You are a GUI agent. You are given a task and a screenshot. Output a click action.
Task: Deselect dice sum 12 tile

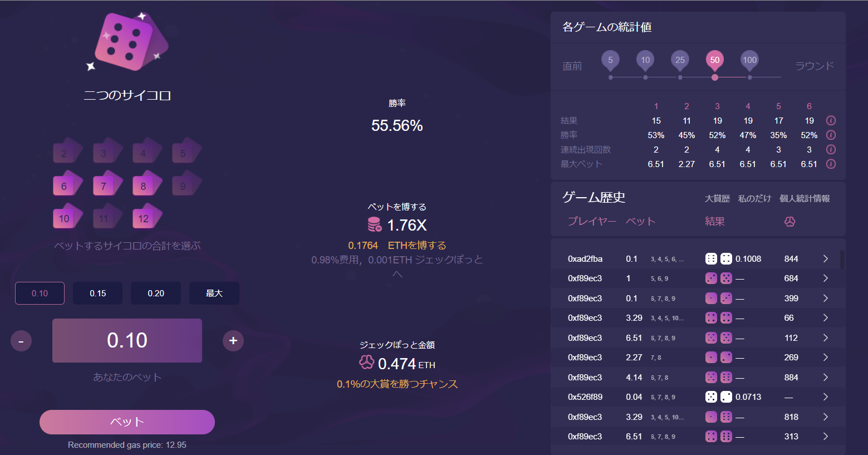[147, 216]
